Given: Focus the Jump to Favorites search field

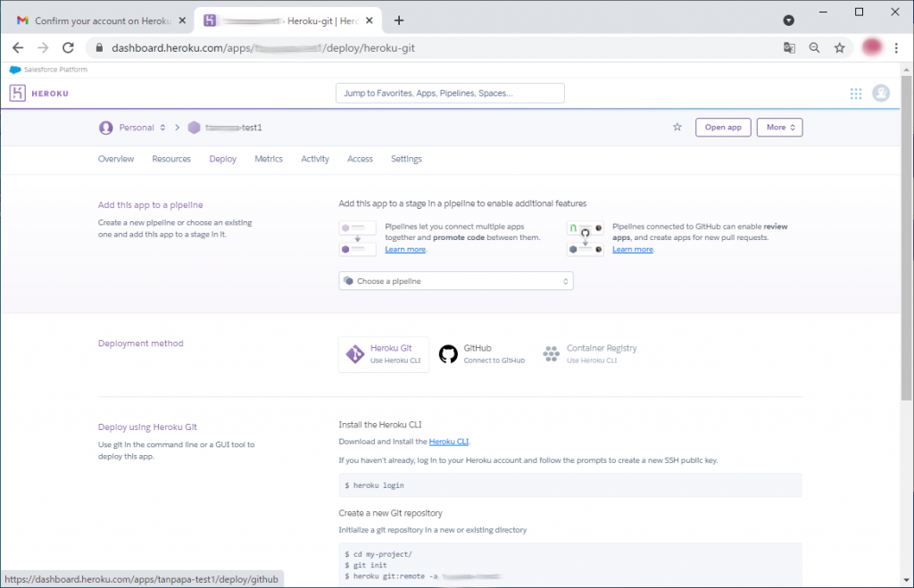Looking at the screenshot, I should [450, 93].
